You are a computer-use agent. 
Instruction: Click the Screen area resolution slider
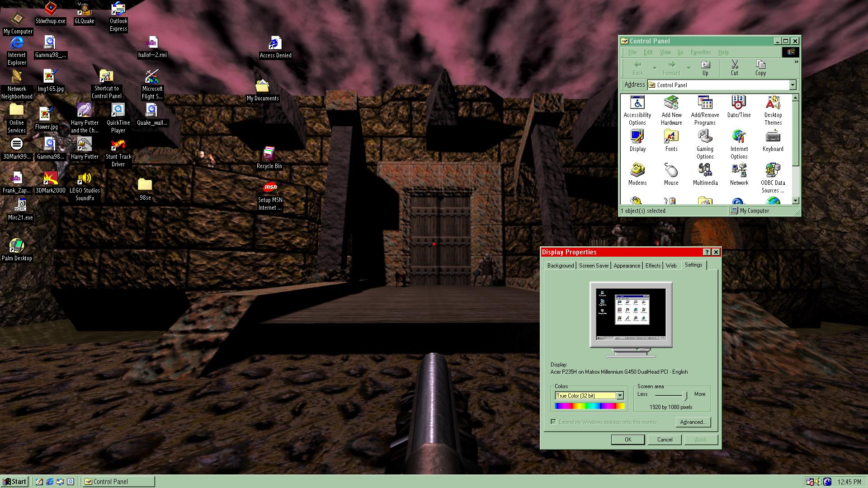click(x=685, y=396)
